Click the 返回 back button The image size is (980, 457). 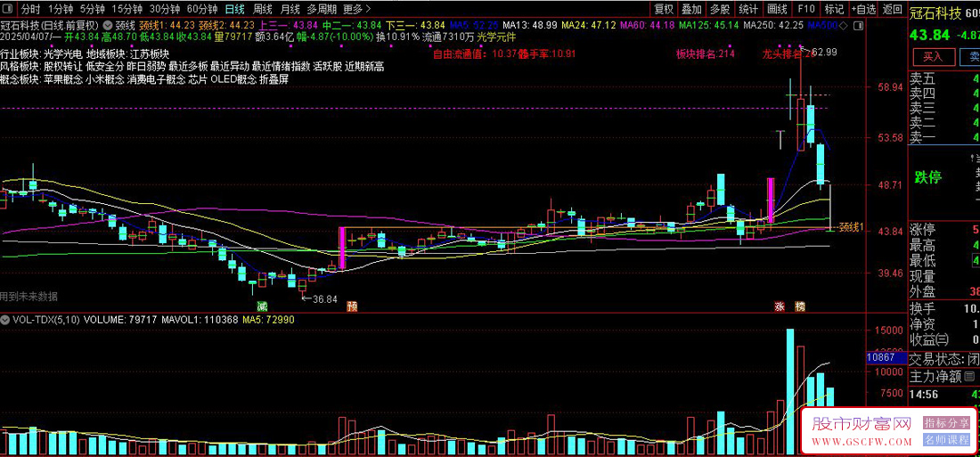(893, 10)
